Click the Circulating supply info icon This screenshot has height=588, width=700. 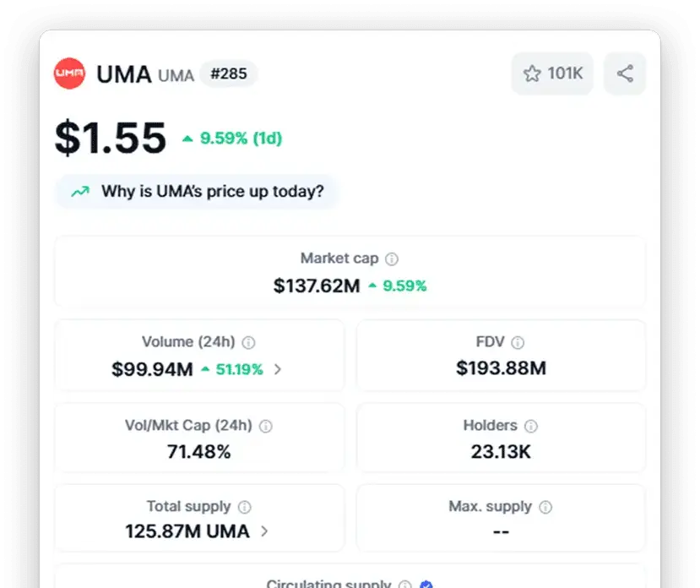pos(405,585)
